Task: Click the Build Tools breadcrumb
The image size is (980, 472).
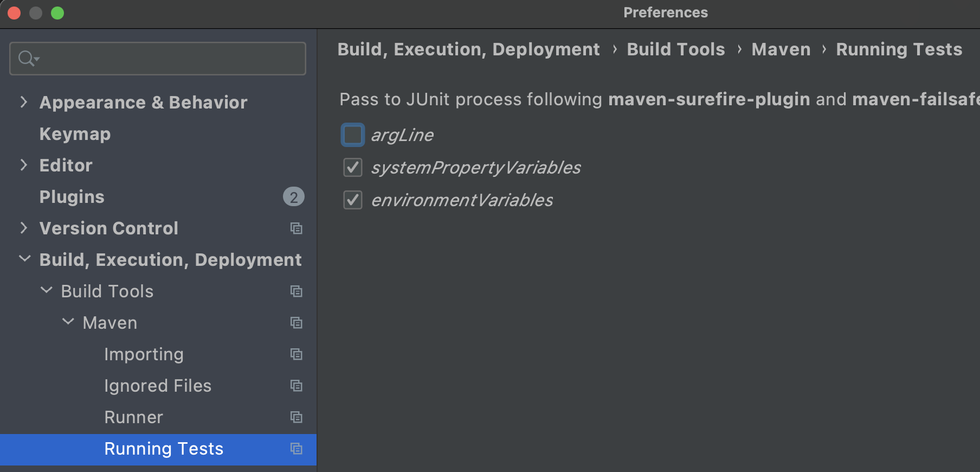Action: pos(676,49)
